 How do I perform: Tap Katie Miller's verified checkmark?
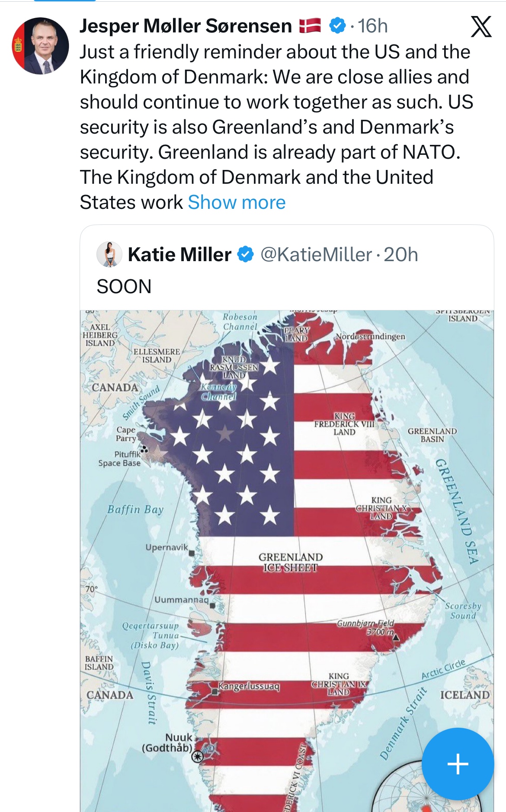coord(246,254)
